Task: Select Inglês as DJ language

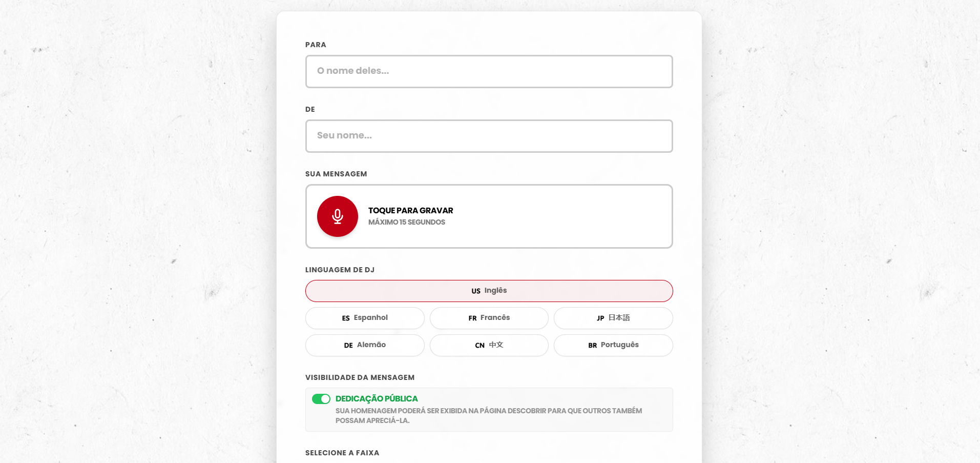Action: (489, 291)
